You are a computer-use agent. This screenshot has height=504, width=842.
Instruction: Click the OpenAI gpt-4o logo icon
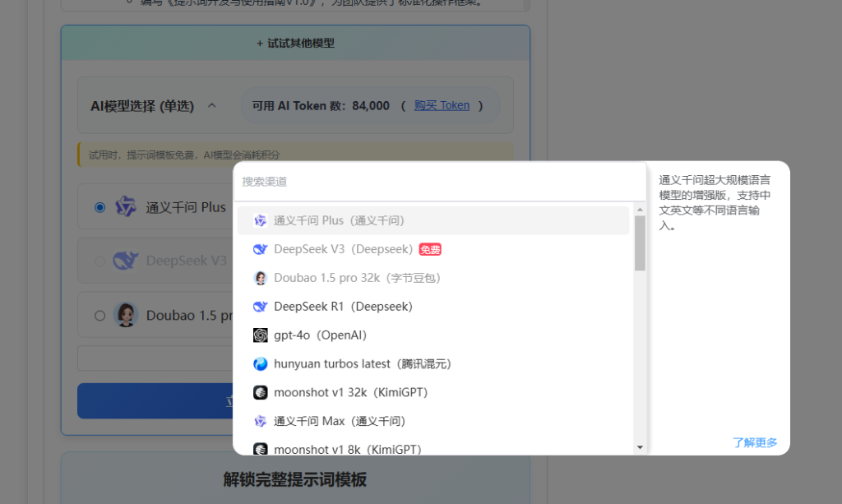click(x=260, y=335)
